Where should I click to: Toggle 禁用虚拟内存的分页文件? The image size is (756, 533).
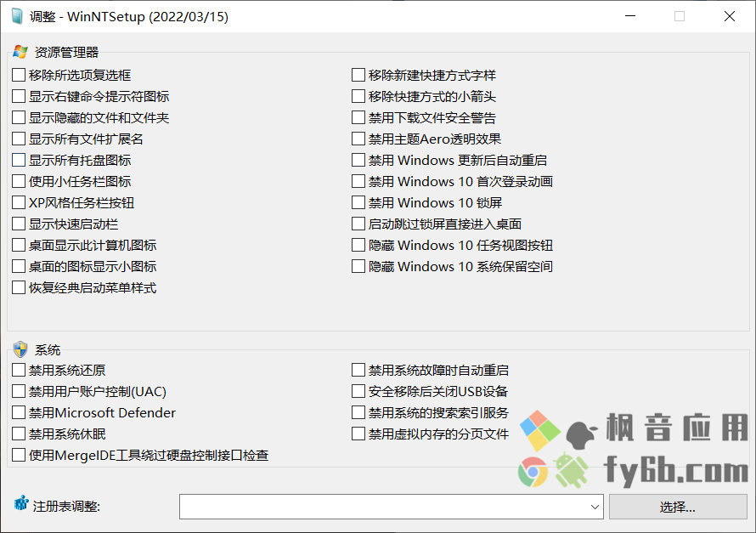(358, 434)
